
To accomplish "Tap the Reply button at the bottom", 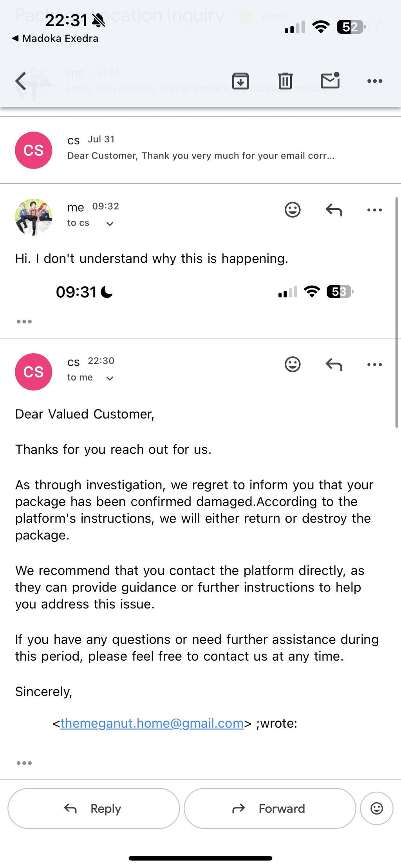I will [x=94, y=808].
